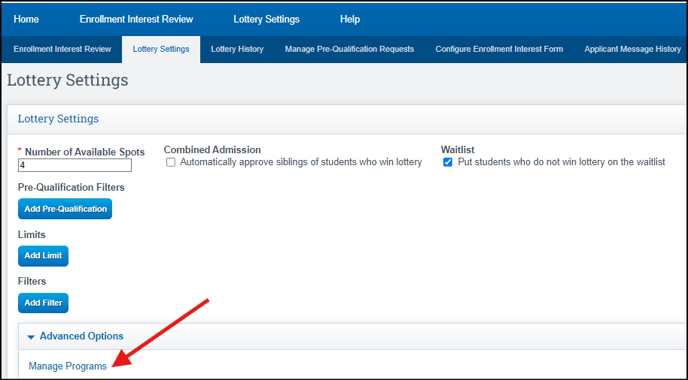Click the Filters label above Add Filter

tap(32, 281)
